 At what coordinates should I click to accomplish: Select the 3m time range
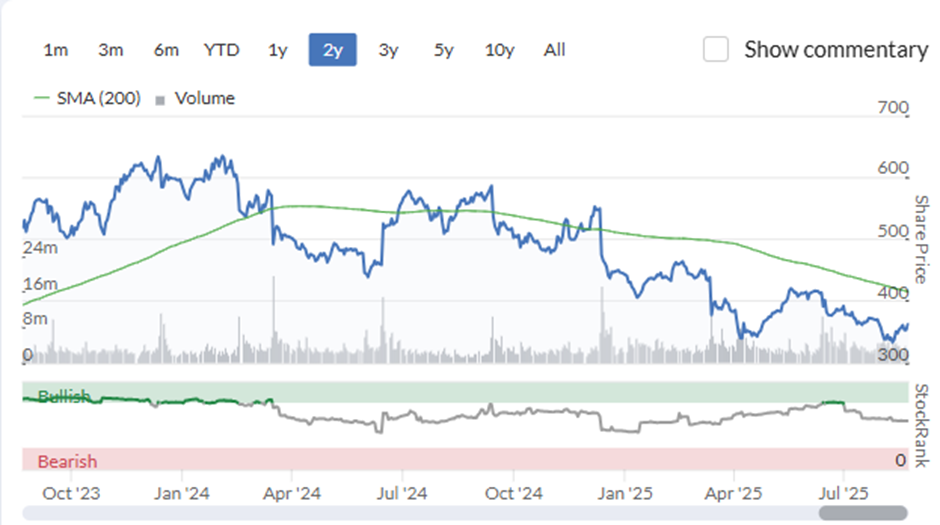point(111,50)
